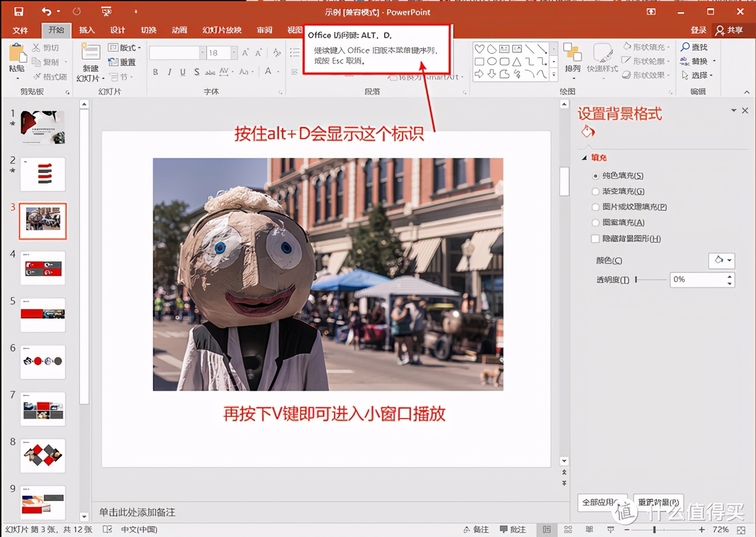The image size is (756, 537).
Task: Start slideshow from the status bar icon
Action: coord(610,529)
